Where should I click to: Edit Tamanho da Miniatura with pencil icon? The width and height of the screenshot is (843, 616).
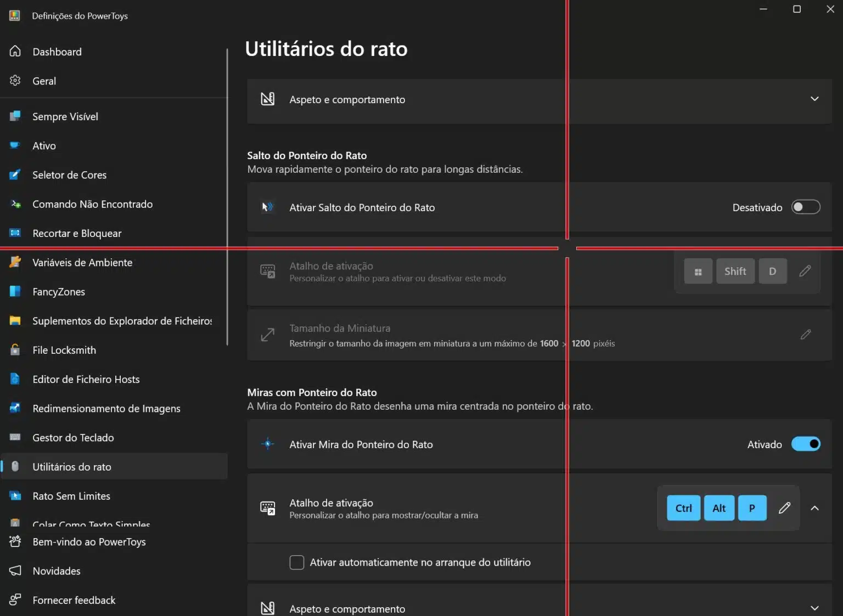coord(806,334)
